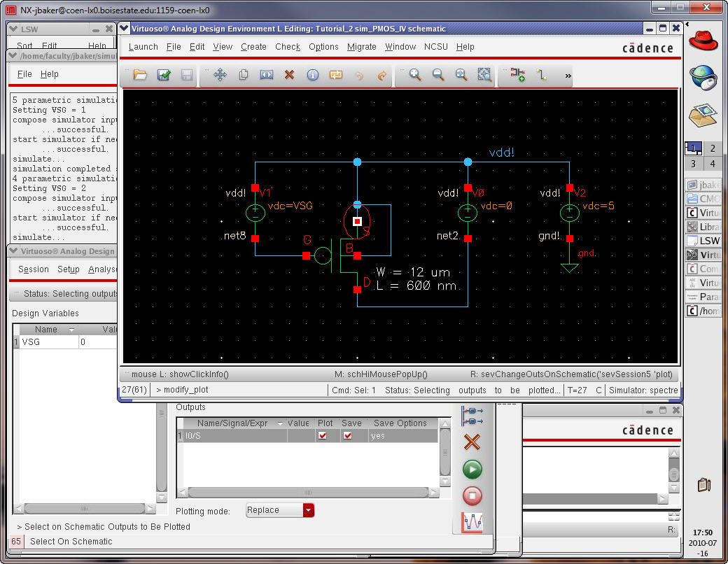Screen dimensions: 728x564
Task: Click the Open folder toolbar icon
Action: [140, 75]
